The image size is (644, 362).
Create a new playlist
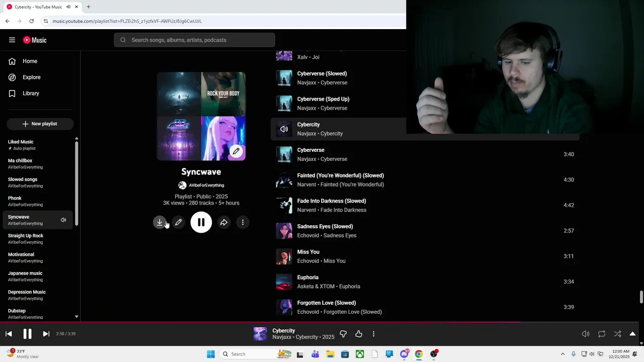tap(40, 124)
